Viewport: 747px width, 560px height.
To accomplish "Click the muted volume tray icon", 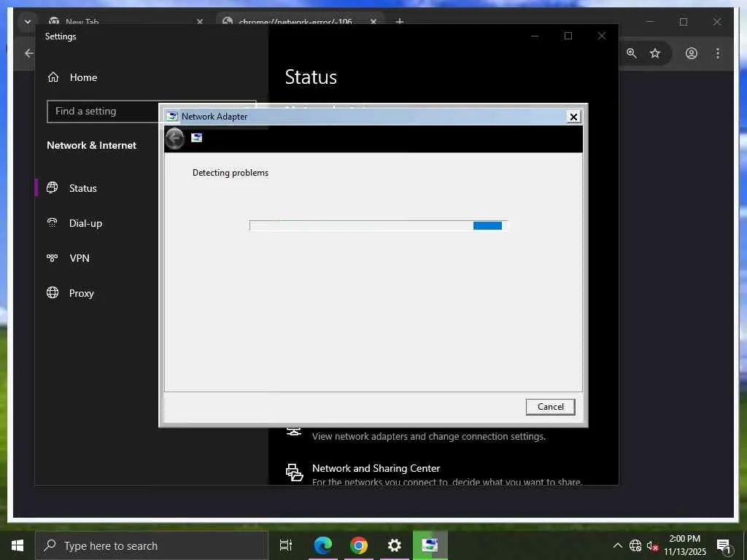I will coord(652,546).
